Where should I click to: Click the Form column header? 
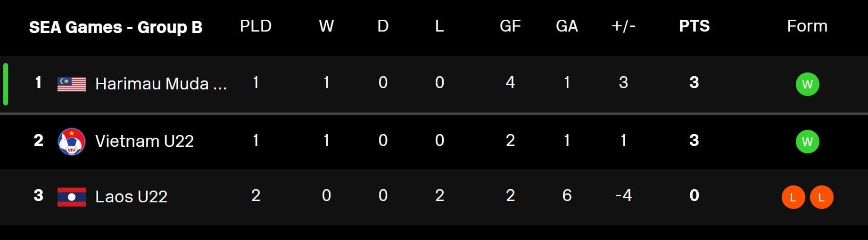[807, 26]
